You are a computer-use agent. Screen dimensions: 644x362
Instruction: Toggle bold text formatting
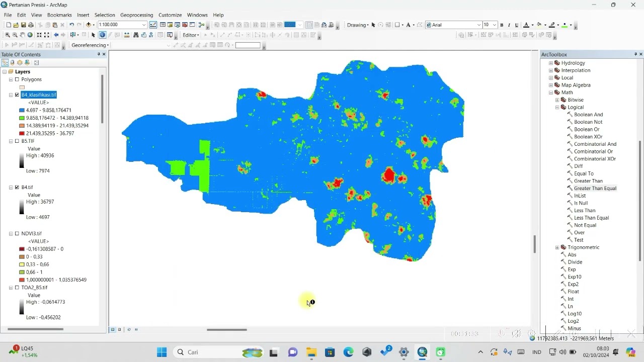(x=502, y=25)
